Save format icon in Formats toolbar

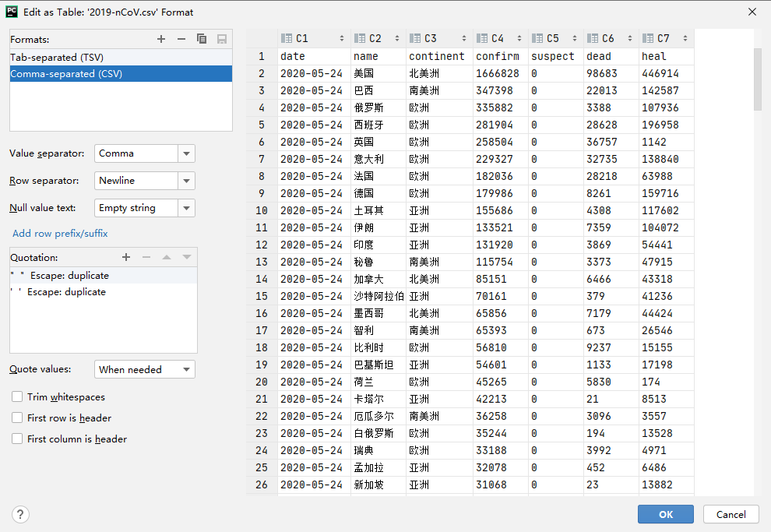[x=222, y=39]
